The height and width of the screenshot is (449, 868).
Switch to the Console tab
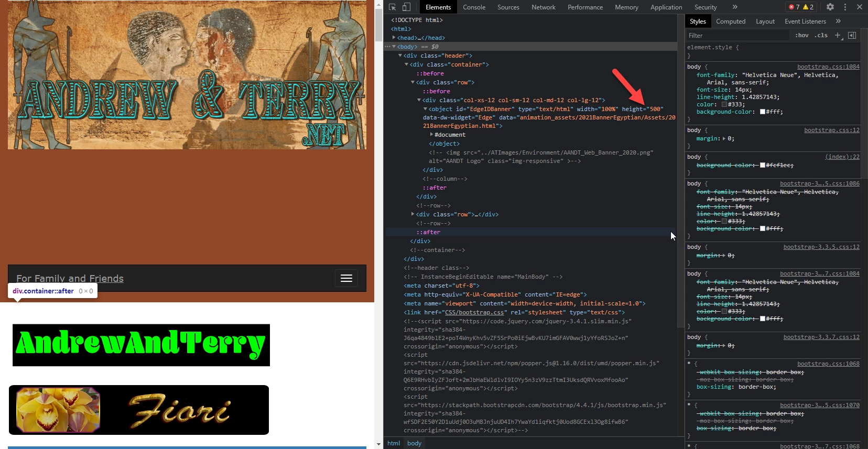pos(474,7)
